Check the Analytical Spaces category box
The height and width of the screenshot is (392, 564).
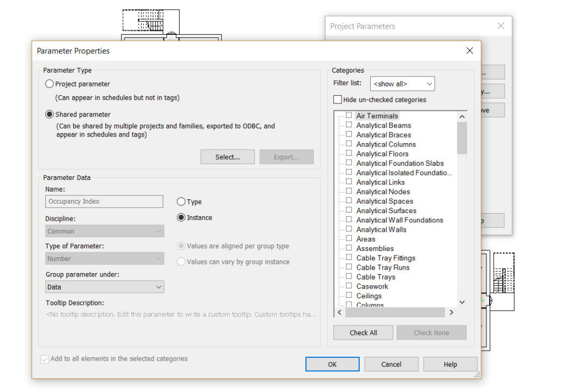pyautogui.click(x=349, y=200)
